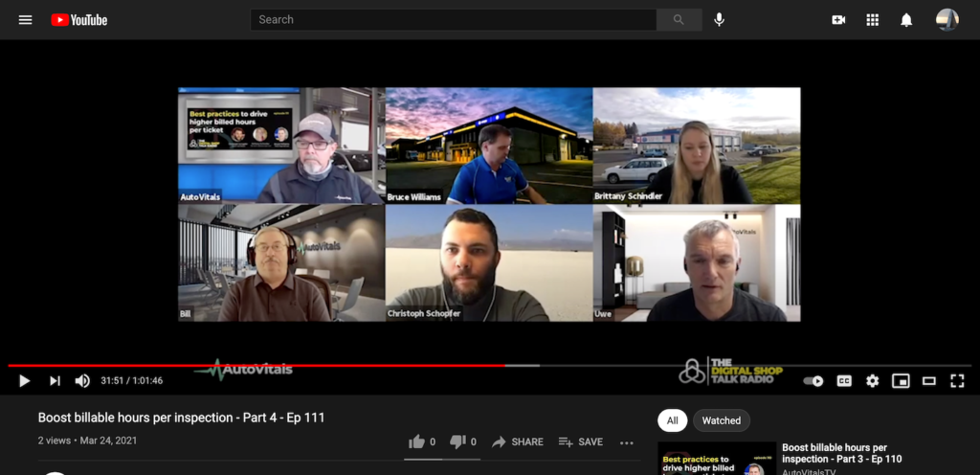Click the SAVE to playlist button
This screenshot has width=980, height=475.
(581, 441)
